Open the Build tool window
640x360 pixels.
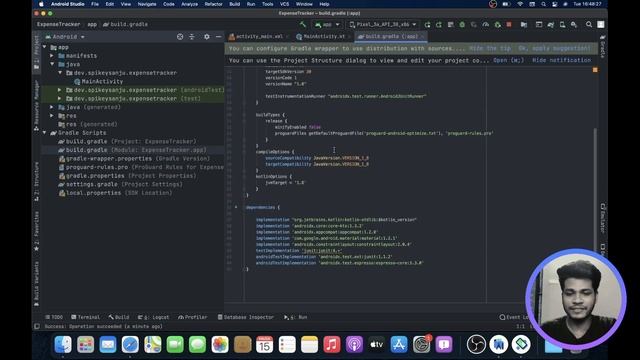click(x=119, y=317)
